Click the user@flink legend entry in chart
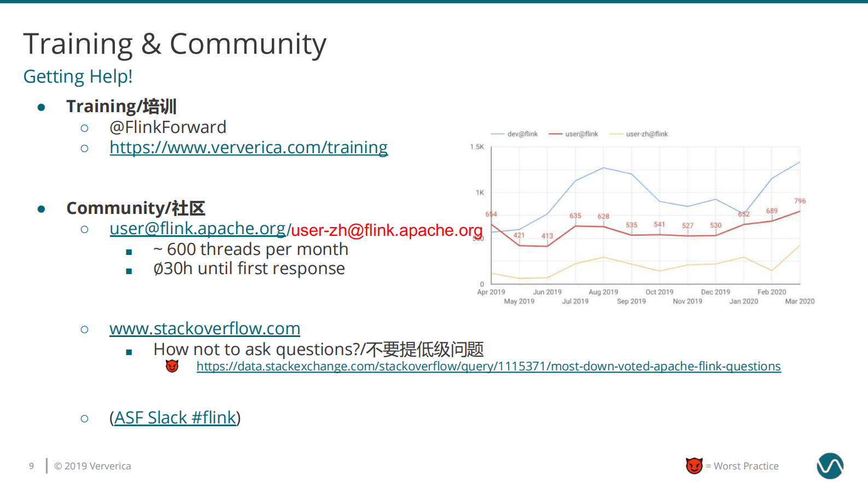The width and height of the screenshot is (868, 488). (x=573, y=134)
